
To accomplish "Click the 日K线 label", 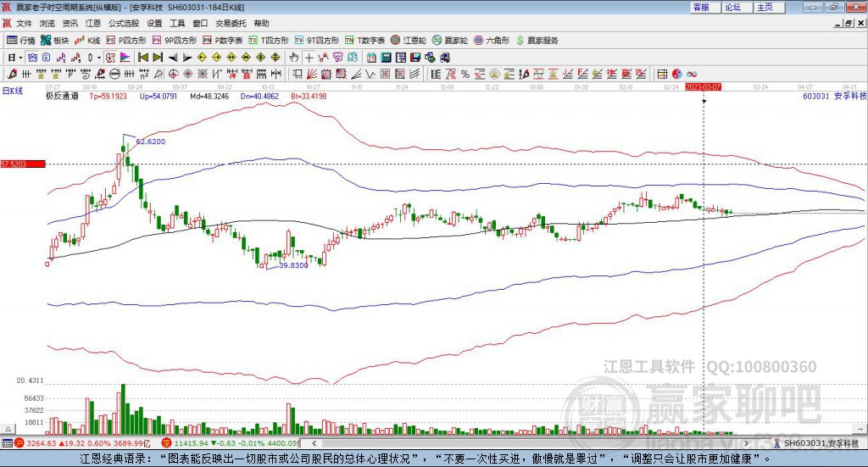I will tap(13, 91).
